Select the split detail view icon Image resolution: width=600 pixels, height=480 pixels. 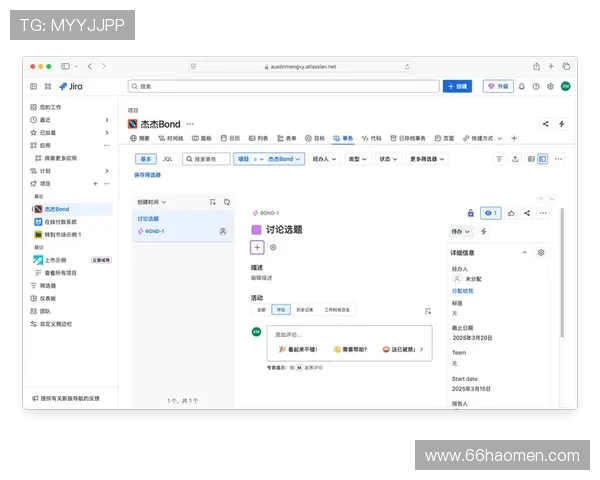pyautogui.click(x=543, y=159)
